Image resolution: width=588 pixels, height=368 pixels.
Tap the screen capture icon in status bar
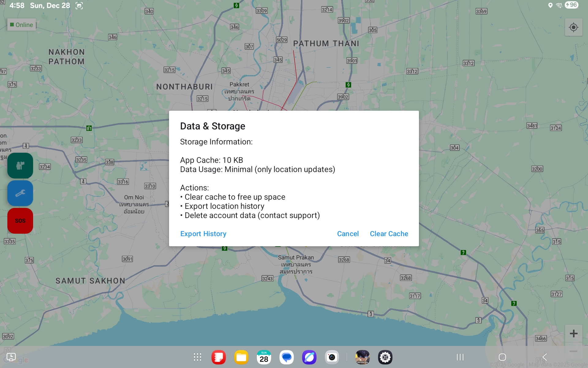tap(79, 6)
